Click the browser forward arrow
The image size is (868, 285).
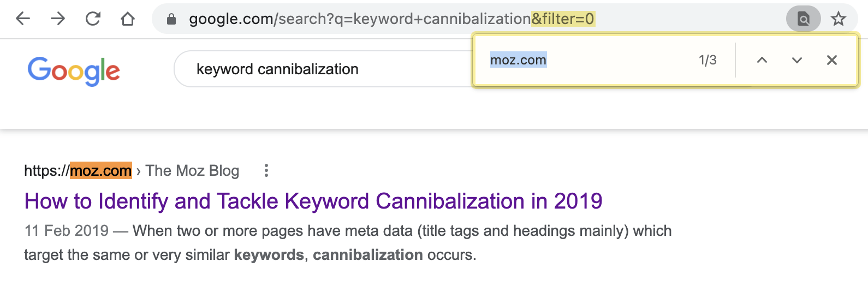(58, 19)
